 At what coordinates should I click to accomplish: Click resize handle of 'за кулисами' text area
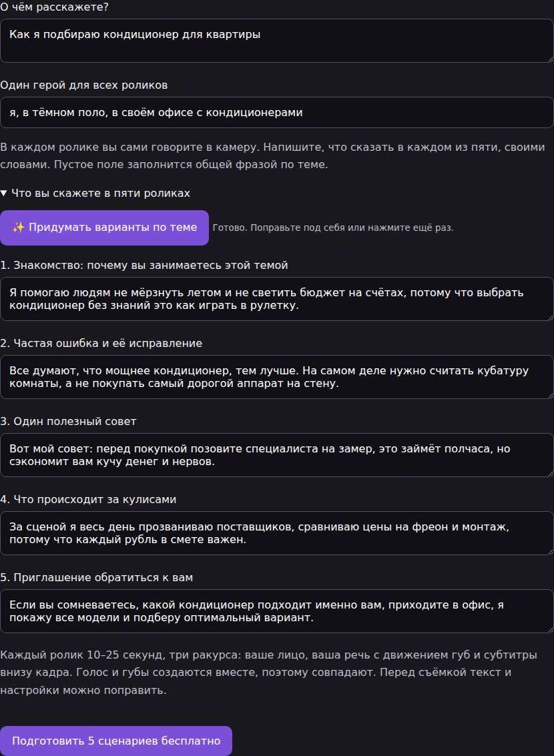pyautogui.click(x=549, y=552)
